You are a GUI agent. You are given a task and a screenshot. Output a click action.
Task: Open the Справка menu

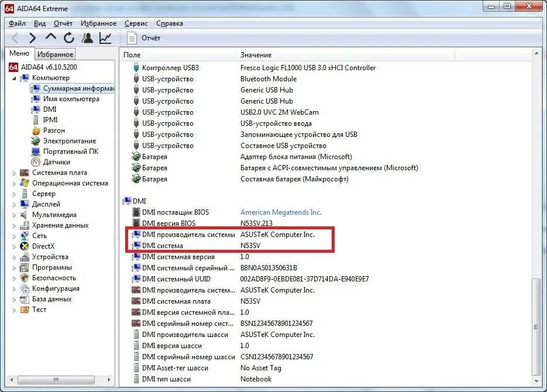(170, 23)
